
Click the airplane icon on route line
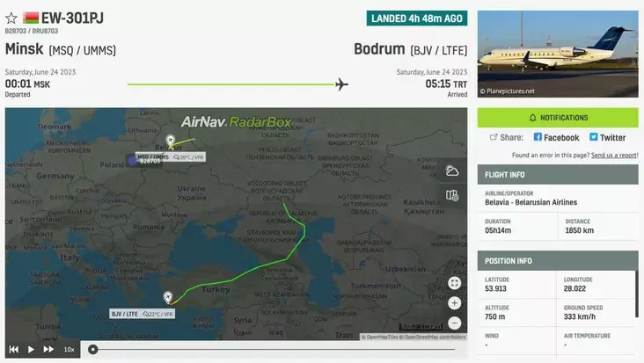point(341,84)
